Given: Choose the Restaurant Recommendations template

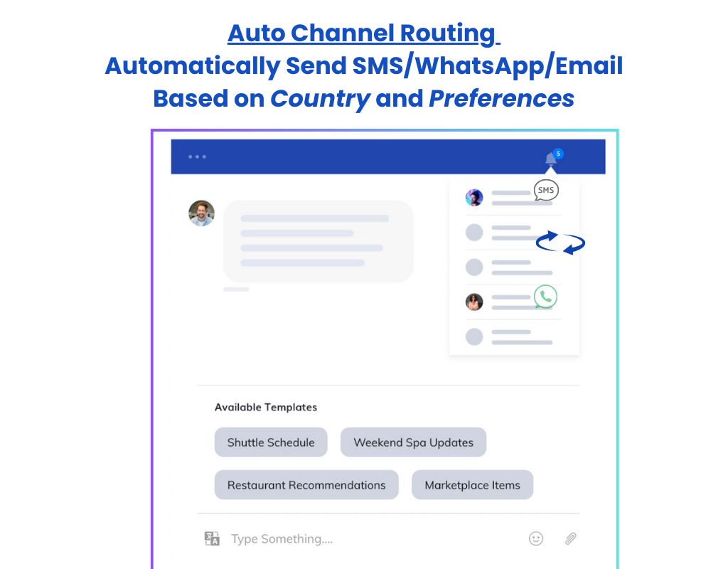Looking at the screenshot, I should (306, 485).
